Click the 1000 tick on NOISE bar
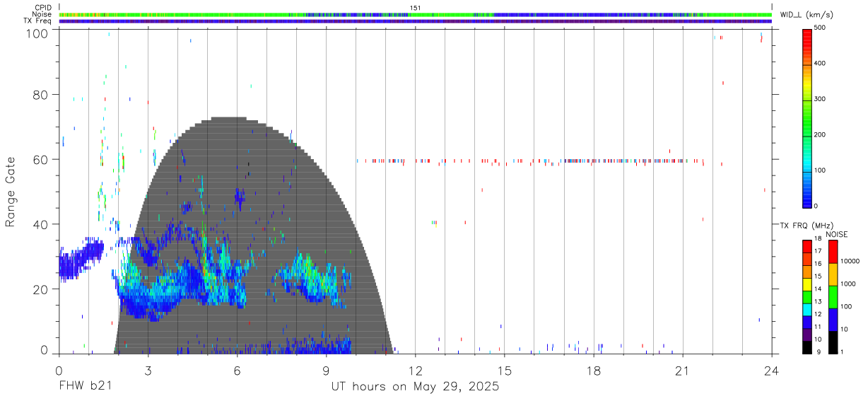Viewport: 868px width, 401px height. tap(848, 284)
